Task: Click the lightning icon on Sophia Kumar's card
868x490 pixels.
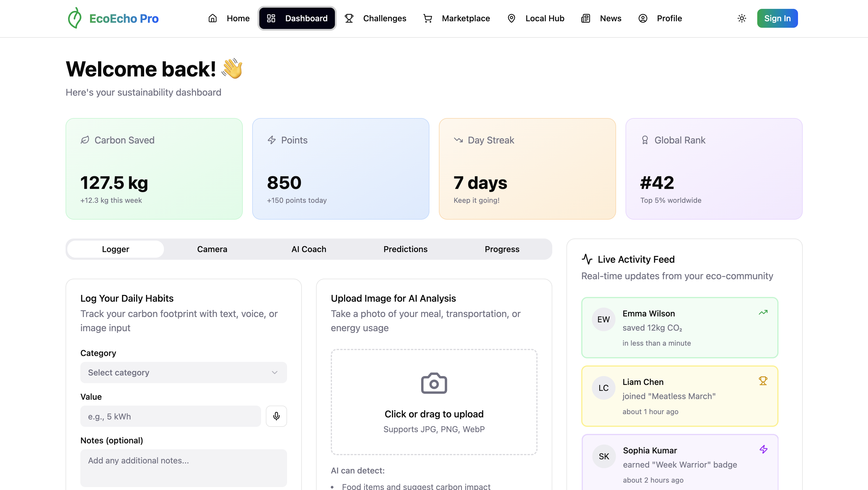Action: tap(763, 449)
